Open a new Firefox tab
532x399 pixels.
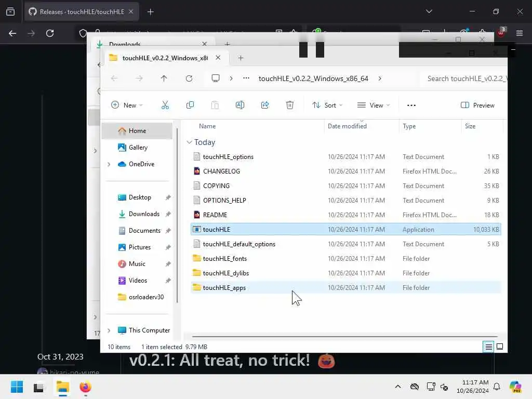tap(150, 12)
